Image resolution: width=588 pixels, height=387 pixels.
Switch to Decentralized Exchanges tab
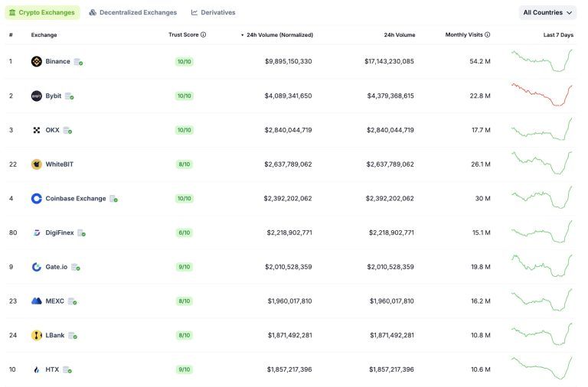coord(132,12)
